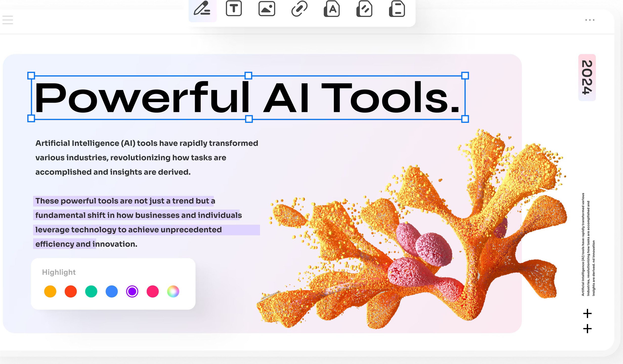This screenshot has height=364, width=623.
Task: Open the page text 'A' tool
Action: click(x=332, y=9)
